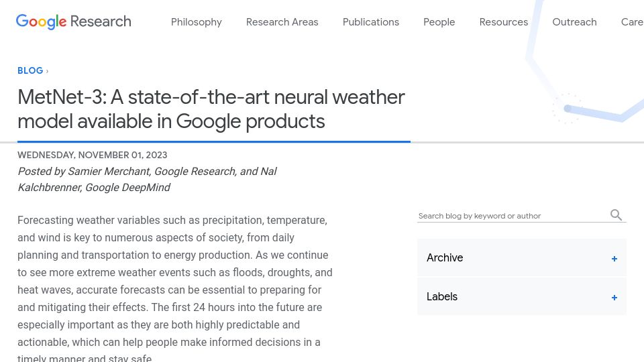This screenshot has width=644, height=362.
Task: Click the Google Research logo
Action: [x=74, y=21]
